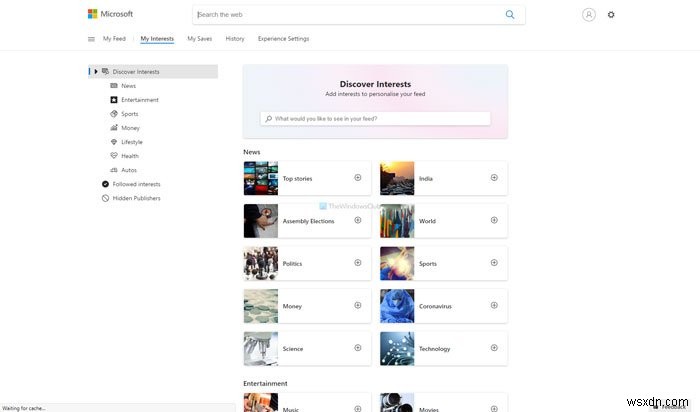Click the Entertainment section heading

265,383
